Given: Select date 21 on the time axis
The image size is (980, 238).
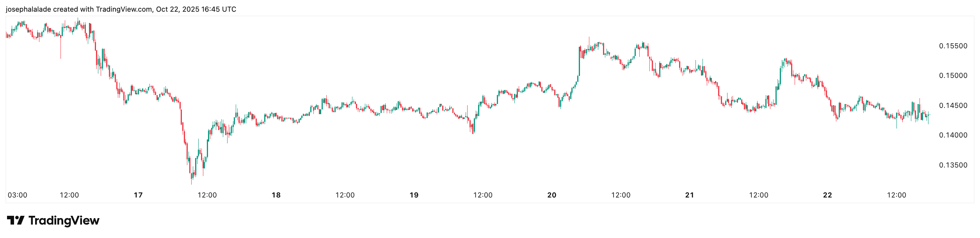Looking at the screenshot, I should (689, 195).
